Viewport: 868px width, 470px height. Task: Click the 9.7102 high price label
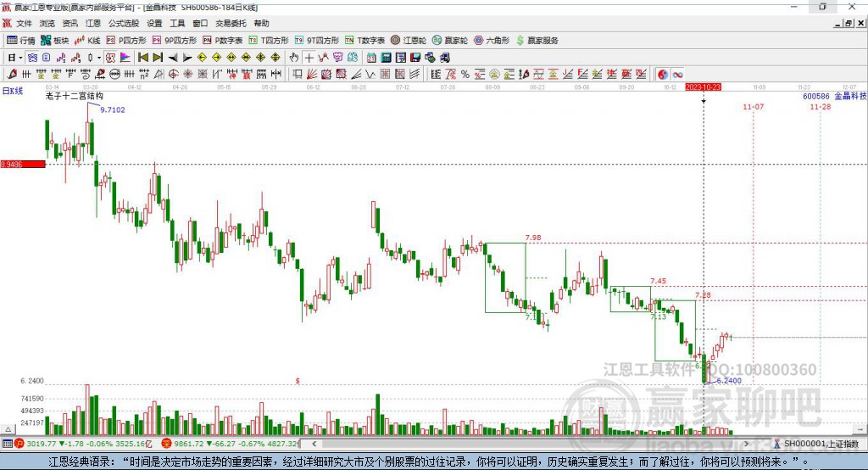click(113, 109)
